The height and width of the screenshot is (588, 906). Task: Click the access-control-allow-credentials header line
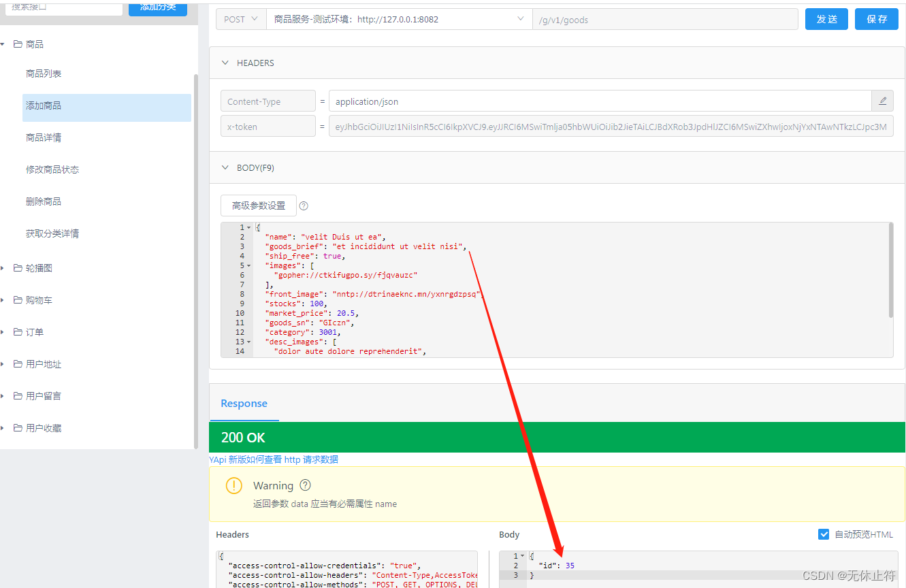pyautogui.click(x=325, y=566)
